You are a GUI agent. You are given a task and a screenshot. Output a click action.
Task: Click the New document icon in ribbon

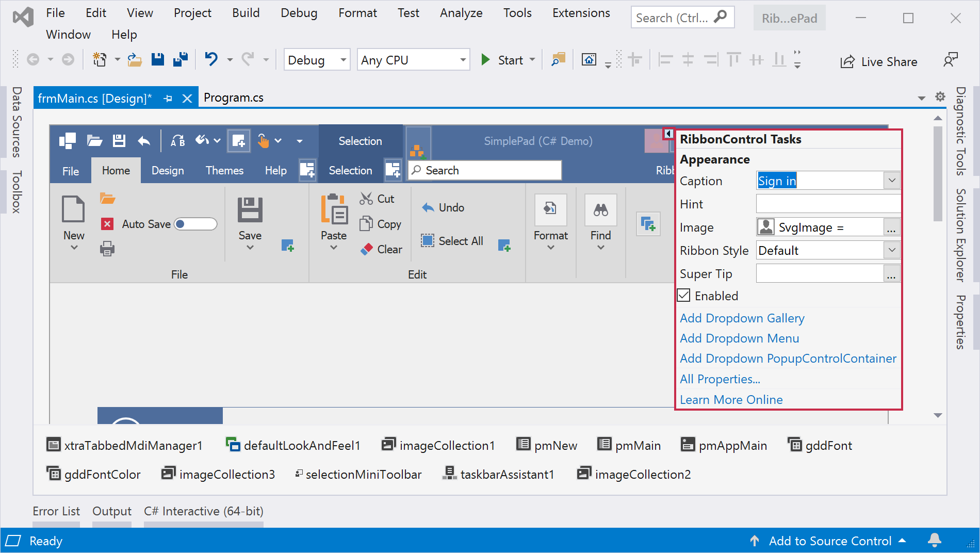pyautogui.click(x=73, y=209)
